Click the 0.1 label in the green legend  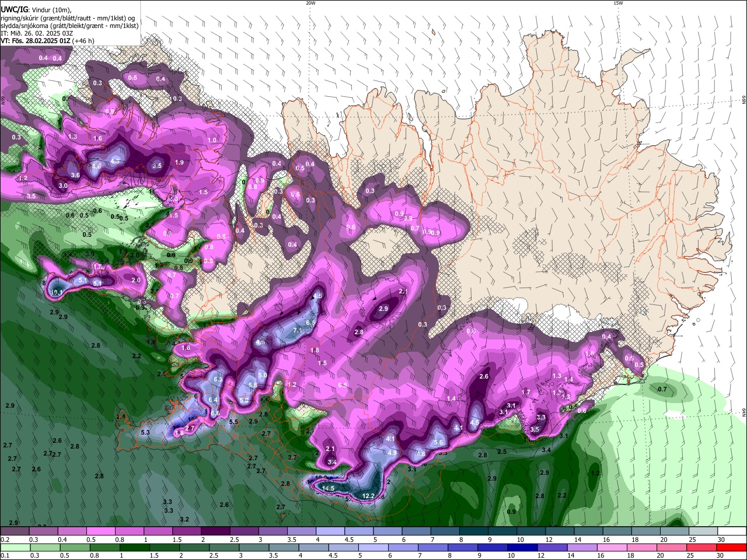4,555
